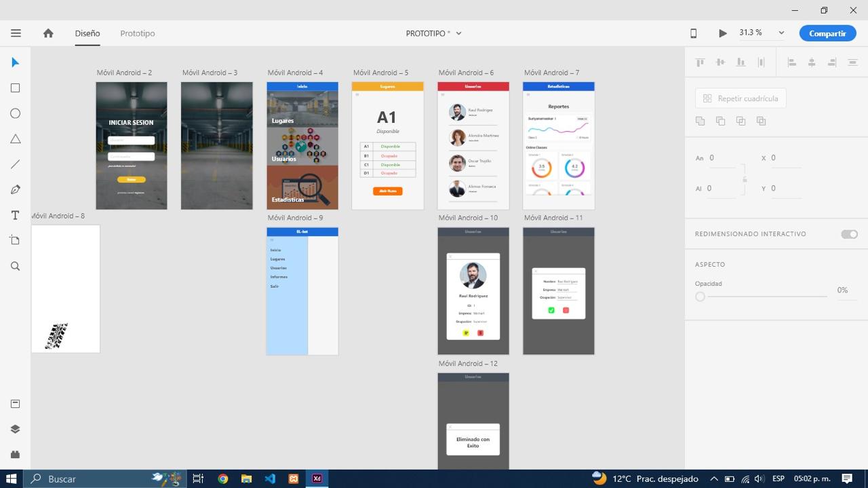Open the zoom percentage dropdown
Viewport: 868px width, 488px height.
point(781,33)
